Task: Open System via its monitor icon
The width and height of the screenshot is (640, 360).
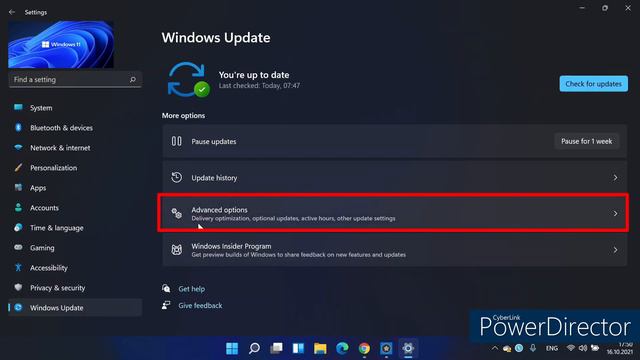Action: (18, 107)
